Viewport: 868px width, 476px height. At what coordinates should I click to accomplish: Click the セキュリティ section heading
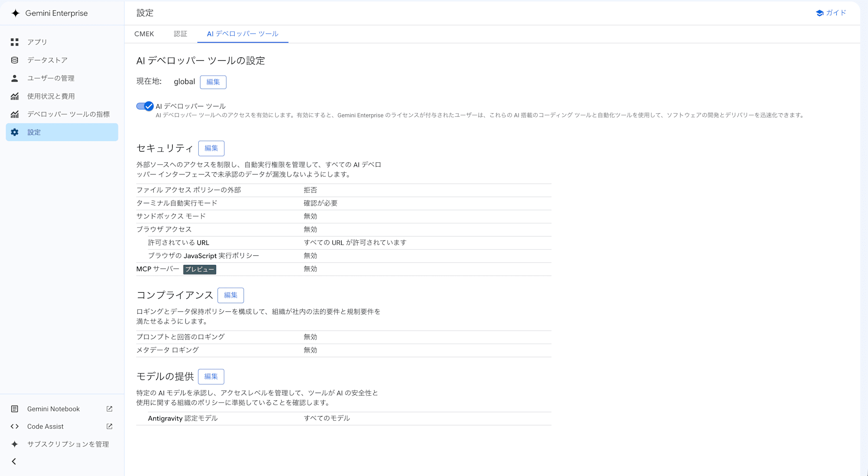pyautogui.click(x=165, y=149)
